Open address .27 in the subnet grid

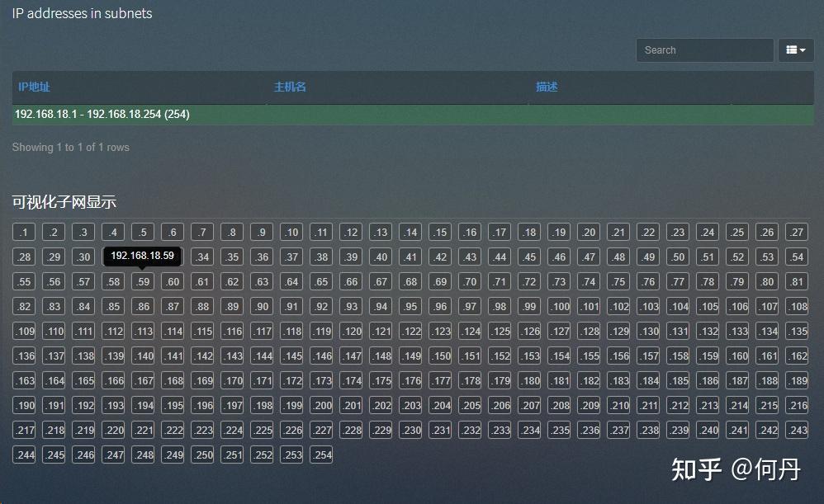tap(797, 232)
